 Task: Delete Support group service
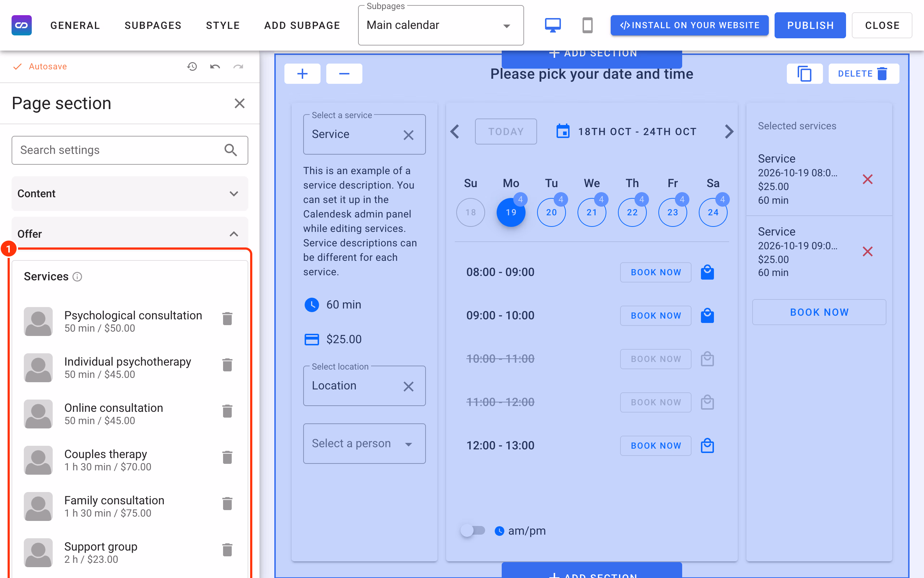point(227,550)
